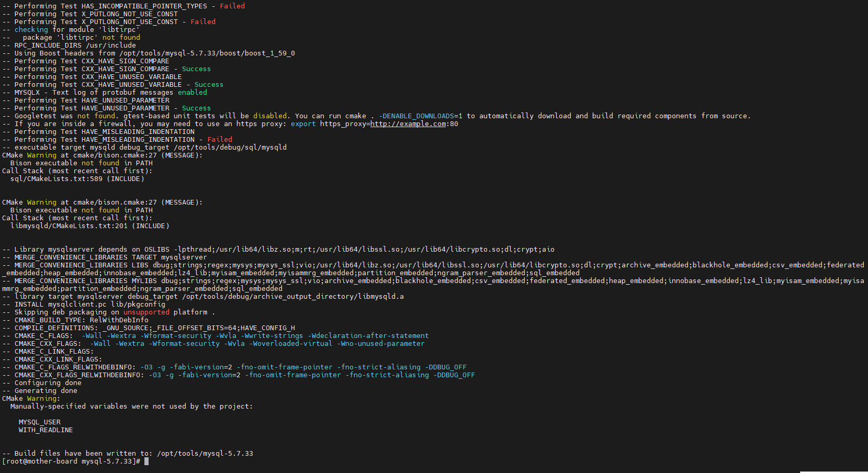Select the text 'HAS_INCOMPATIBLE_POINTER_TYPES'
This screenshot has width=868, height=473.
coord(144,6)
